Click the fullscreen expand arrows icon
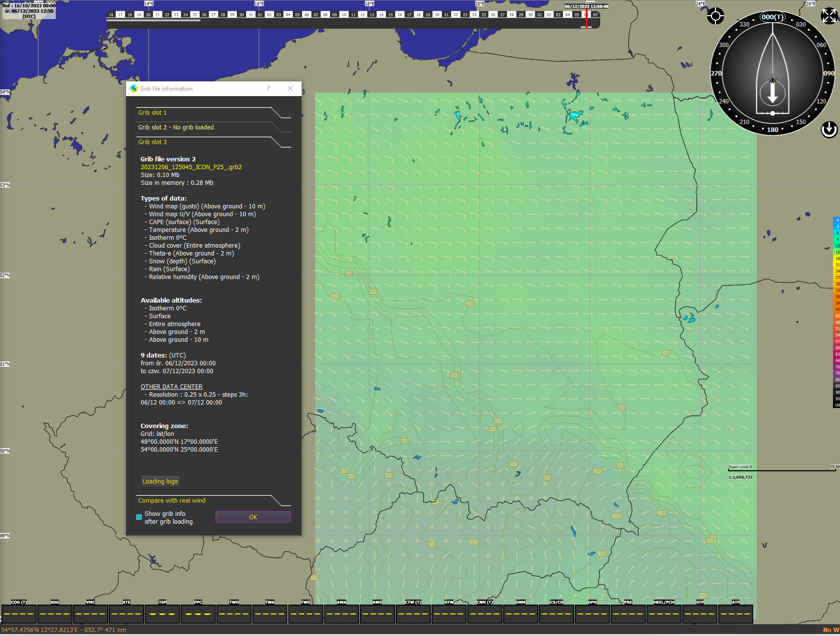 coord(829,16)
